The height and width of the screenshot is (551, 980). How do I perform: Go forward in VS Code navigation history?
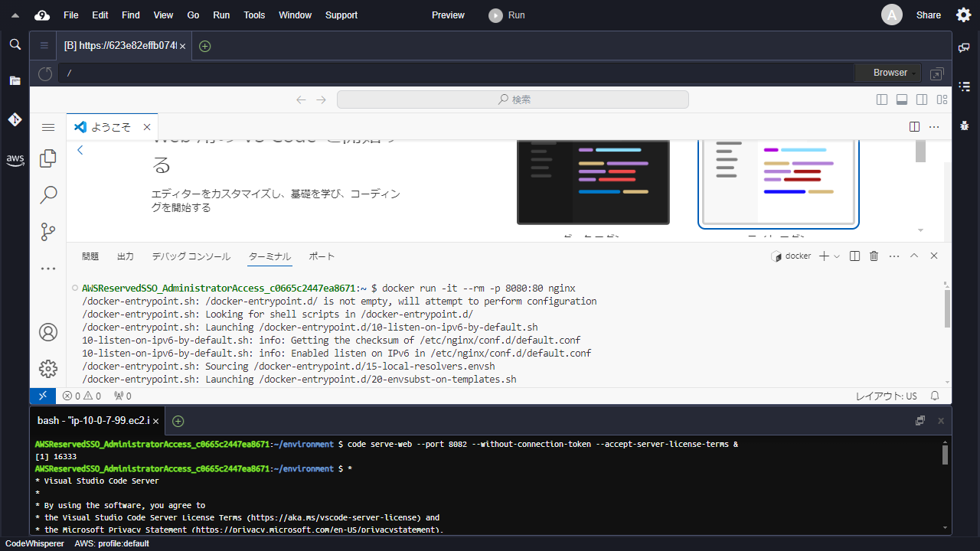(x=321, y=99)
